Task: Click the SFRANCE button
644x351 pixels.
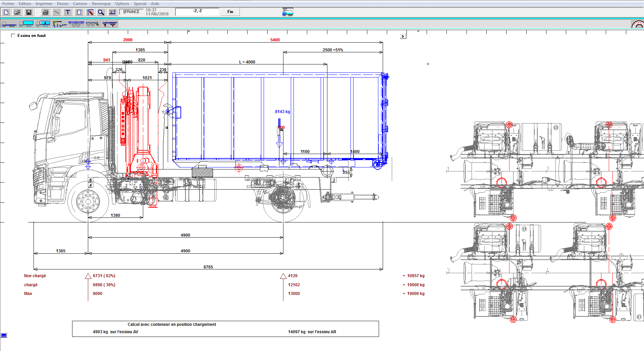Action: click(x=131, y=12)
